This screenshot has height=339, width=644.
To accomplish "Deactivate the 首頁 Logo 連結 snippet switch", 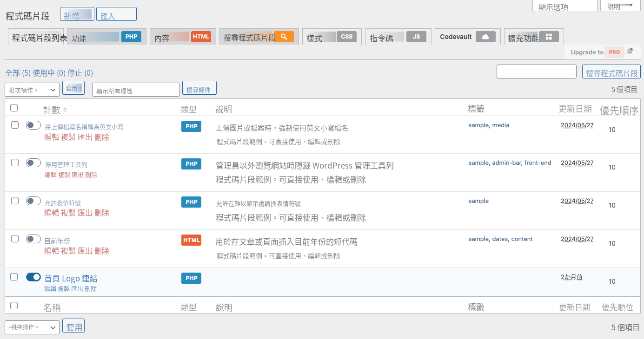I will click(33, 277).
